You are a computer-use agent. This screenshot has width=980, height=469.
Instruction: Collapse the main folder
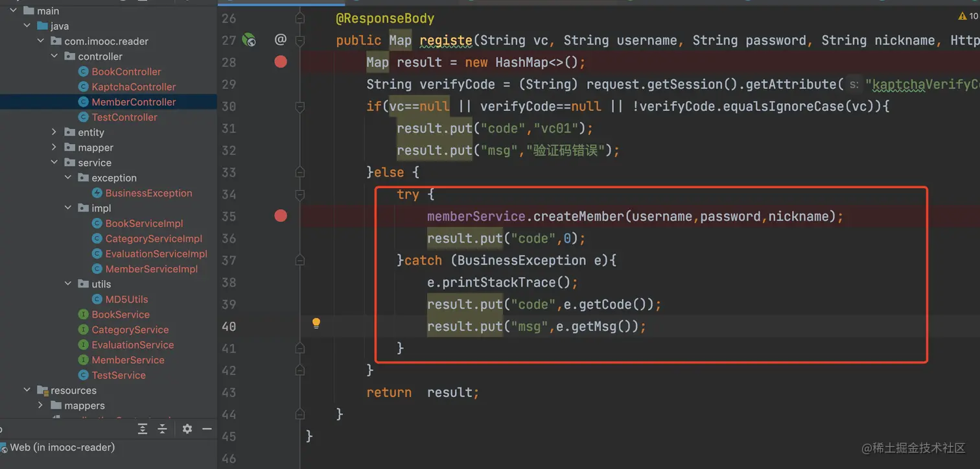click(x=13, y=10)
